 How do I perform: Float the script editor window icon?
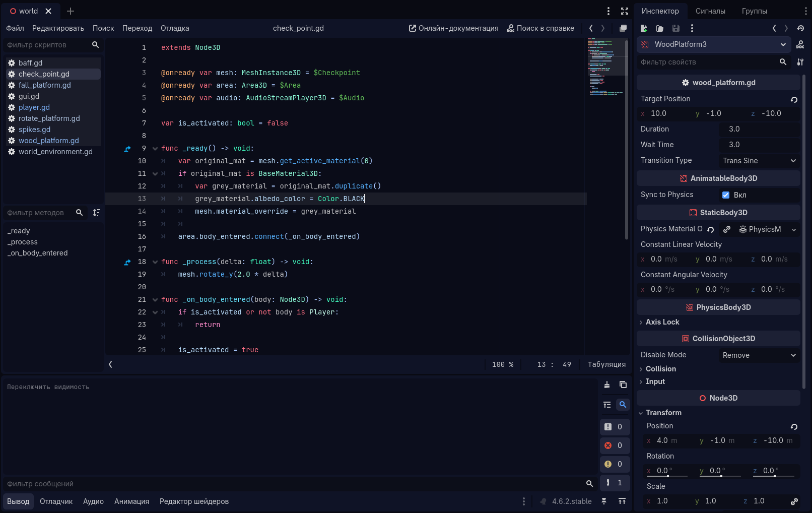point(623,28)
